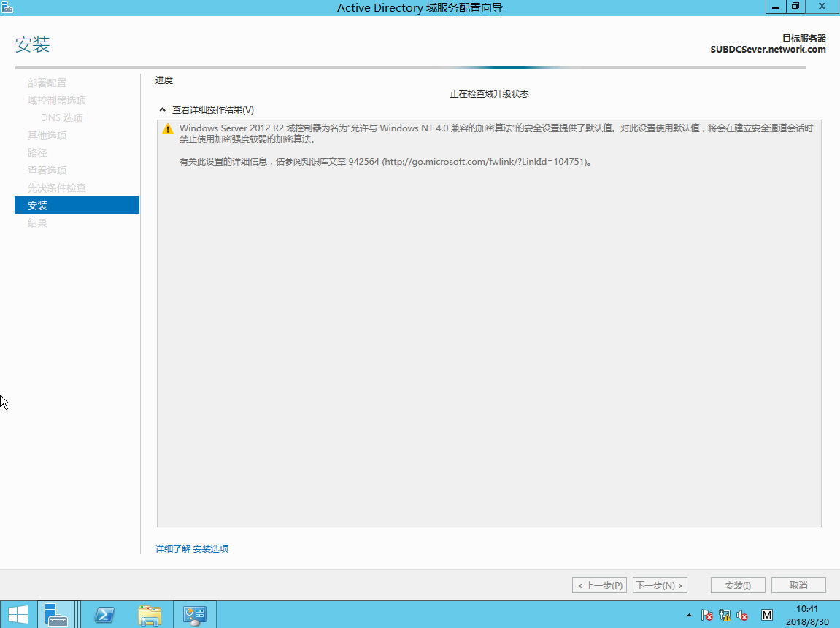Click the yellow warning icon in results
Image resolution: width=840 pixels, height=628 pixels.
168,129
